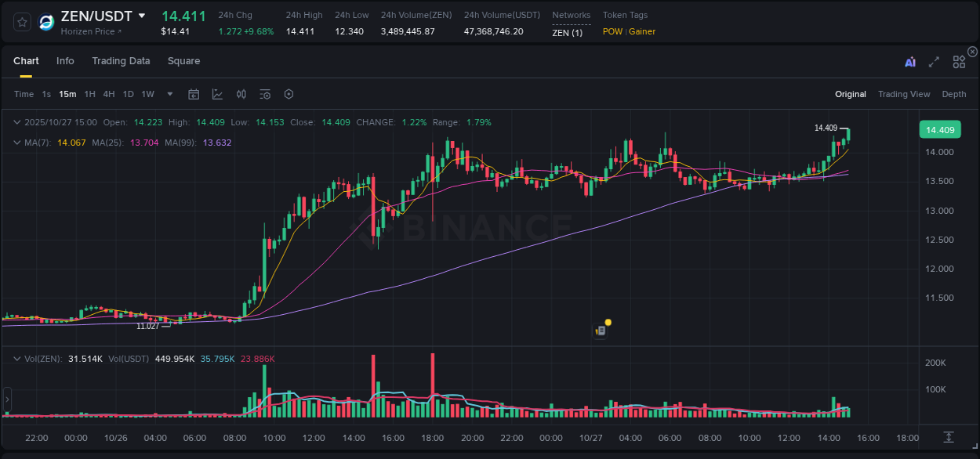
Task: Click the 10/27 label on the time axis
Action: click(x=589, y=438)
